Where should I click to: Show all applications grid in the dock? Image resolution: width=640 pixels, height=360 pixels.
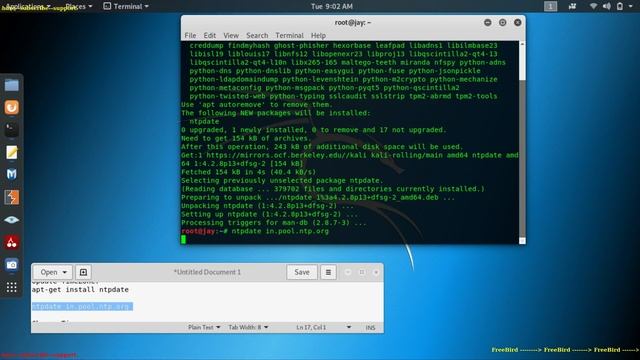(11, 287)
